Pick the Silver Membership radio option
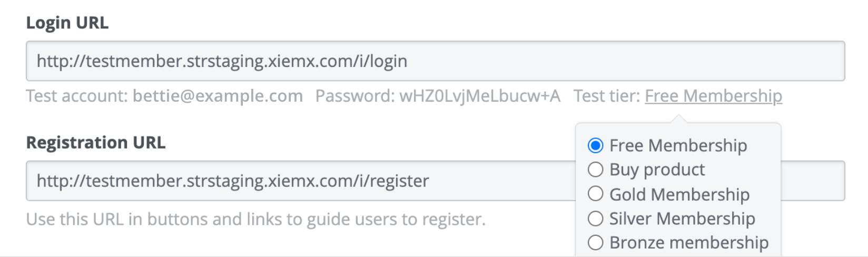Screen dimensions: 868x257 click(595, 218)
